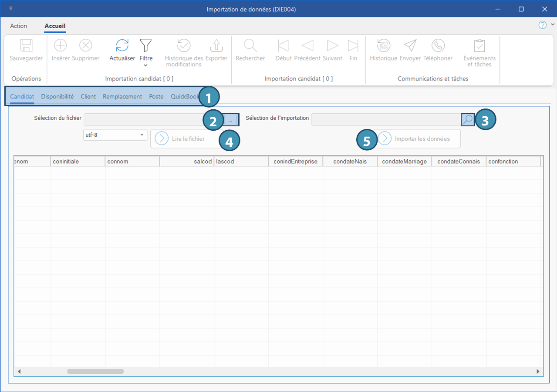Viewport: 557px width, 392px height.
Task: Open the title bar quick access dropdown
Action: point(10,9)
